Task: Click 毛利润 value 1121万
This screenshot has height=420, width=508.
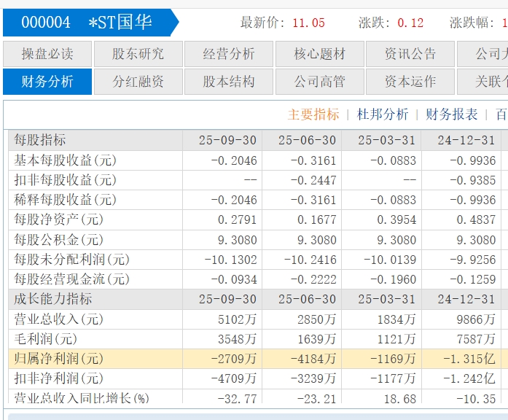Action: click(x=396, y=339)
